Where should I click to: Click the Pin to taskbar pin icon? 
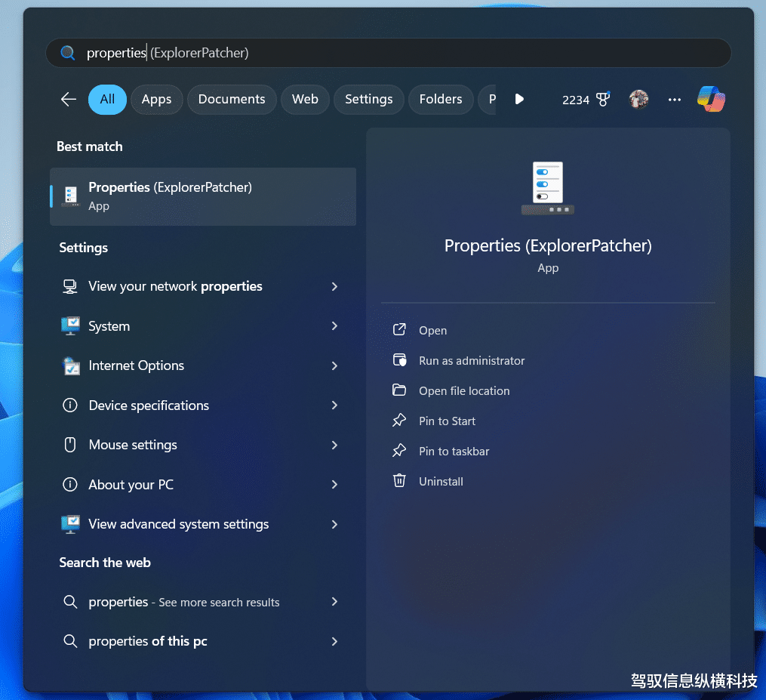click(x=399, y=451)
